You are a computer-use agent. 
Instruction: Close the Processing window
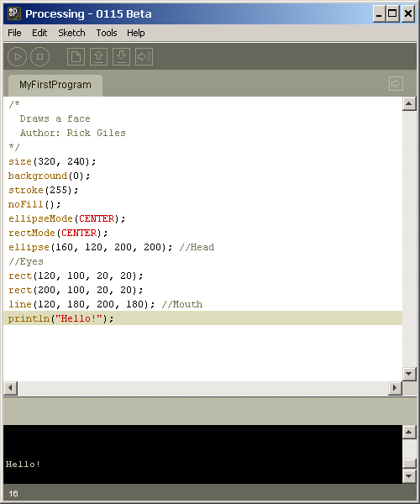408,13
